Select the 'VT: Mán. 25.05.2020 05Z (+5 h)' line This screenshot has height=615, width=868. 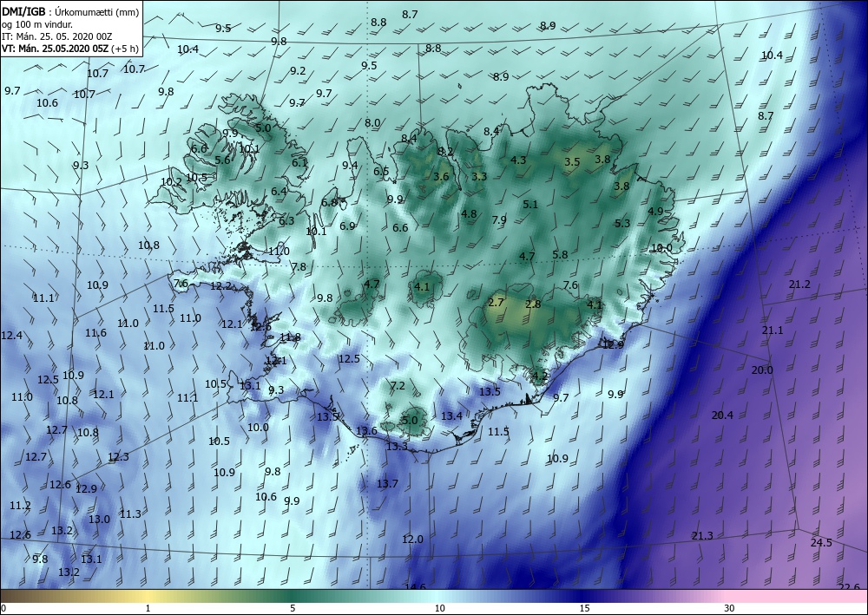tap(69, 49)
